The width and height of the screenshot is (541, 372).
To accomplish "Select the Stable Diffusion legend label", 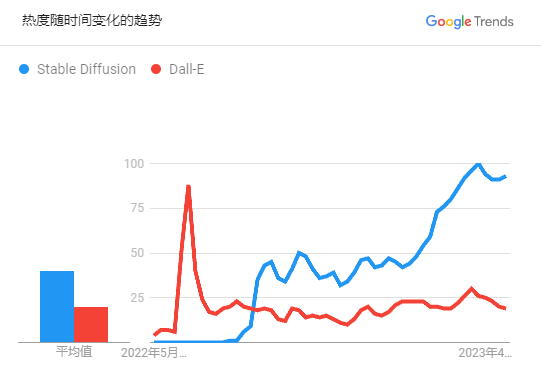I will 86,69.
